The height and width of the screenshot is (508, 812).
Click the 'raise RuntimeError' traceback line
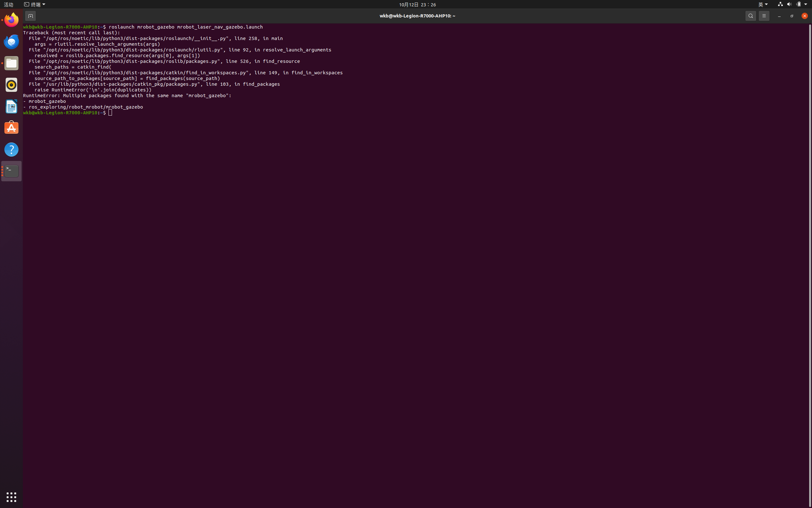93,90
